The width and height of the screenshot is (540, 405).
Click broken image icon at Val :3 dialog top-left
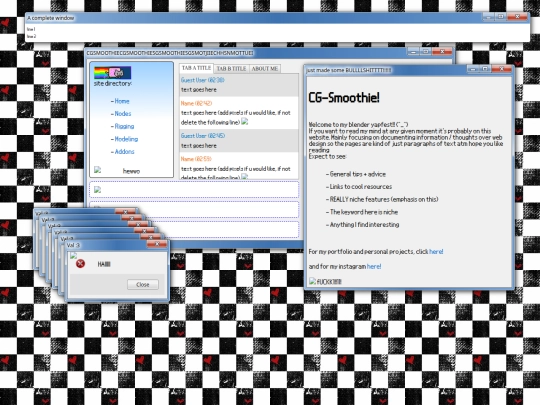[x=73, y=256]
